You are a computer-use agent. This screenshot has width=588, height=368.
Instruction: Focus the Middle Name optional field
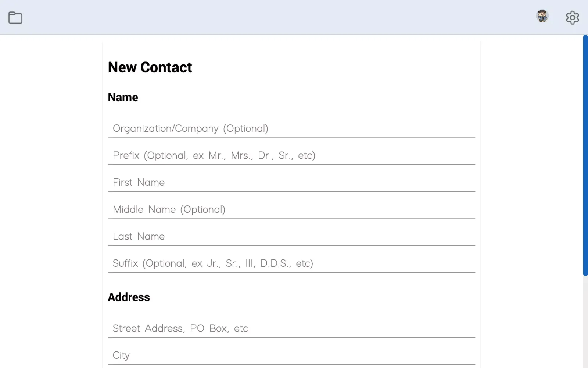coord(291,209)
